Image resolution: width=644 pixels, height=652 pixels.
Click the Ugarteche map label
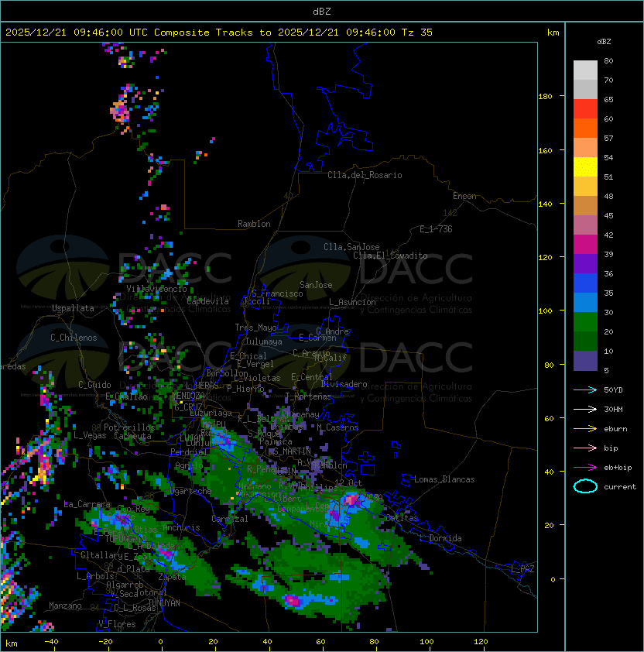pyautogui.click(x=190, y=492)
